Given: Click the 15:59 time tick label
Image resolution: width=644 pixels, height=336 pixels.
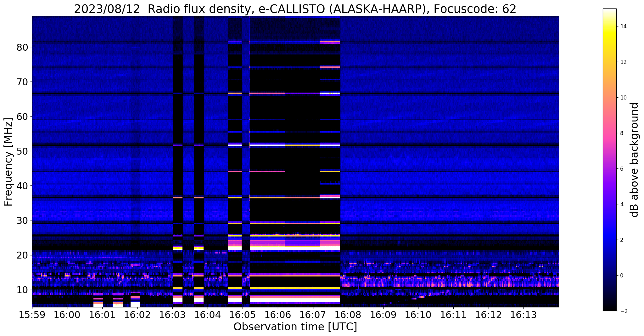Looking at the screenshot, I should tap(32, 315).
